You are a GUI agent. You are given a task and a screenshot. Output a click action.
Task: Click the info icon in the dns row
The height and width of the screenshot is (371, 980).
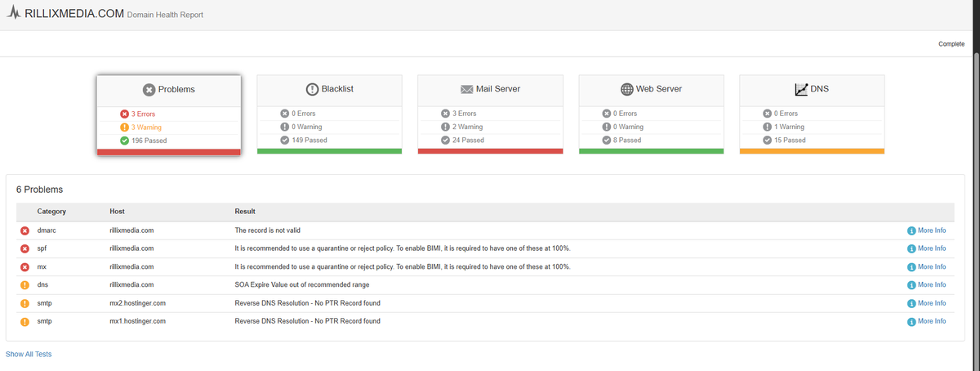coord(911,285)
